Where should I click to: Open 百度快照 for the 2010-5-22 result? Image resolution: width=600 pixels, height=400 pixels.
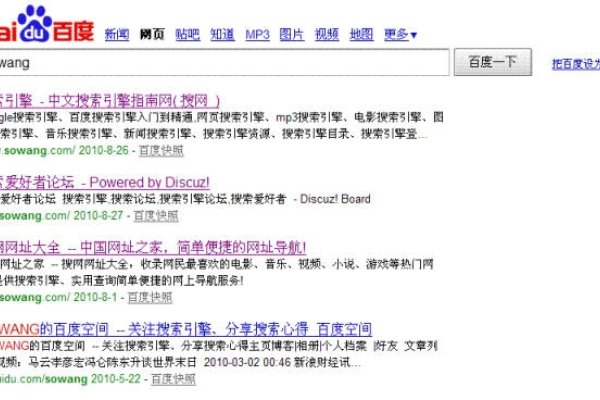pyautogui.click(x=174, y=379)
